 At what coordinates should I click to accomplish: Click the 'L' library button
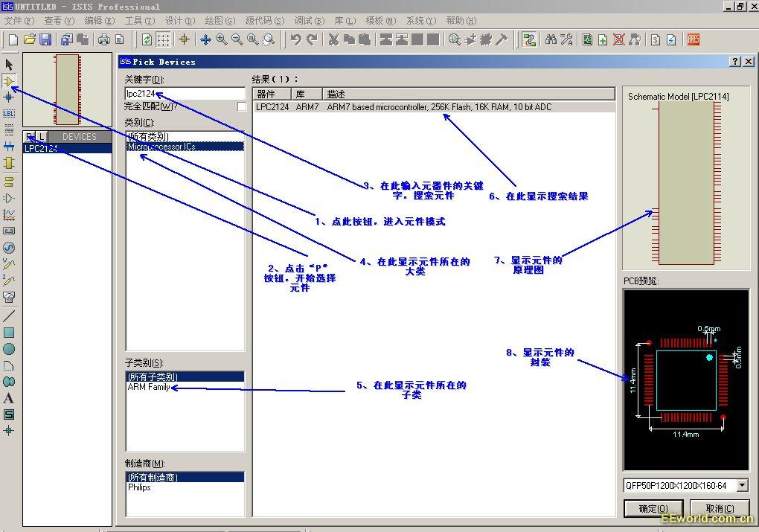pos(42,137)
